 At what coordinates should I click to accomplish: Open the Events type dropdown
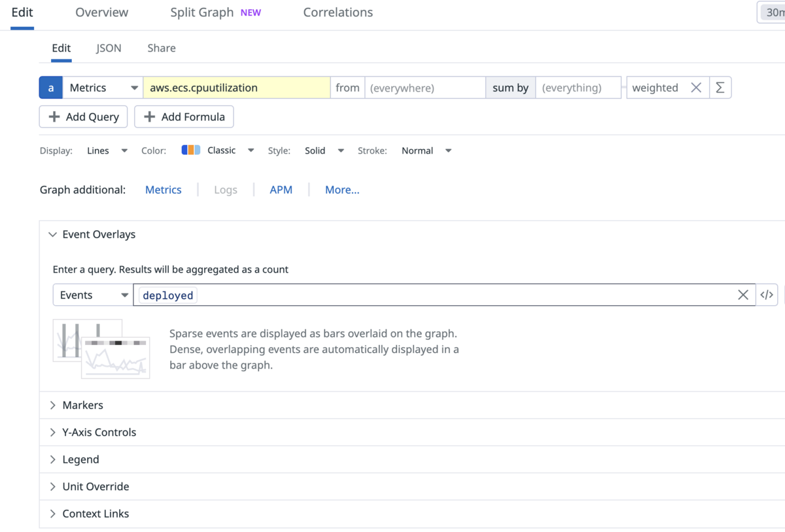tap(93, 295)
